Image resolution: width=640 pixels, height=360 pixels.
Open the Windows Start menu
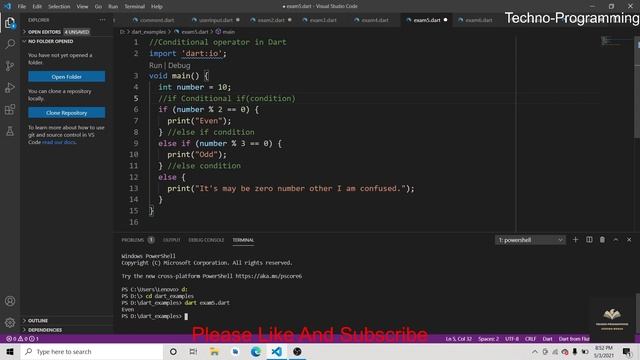(10, 351)
